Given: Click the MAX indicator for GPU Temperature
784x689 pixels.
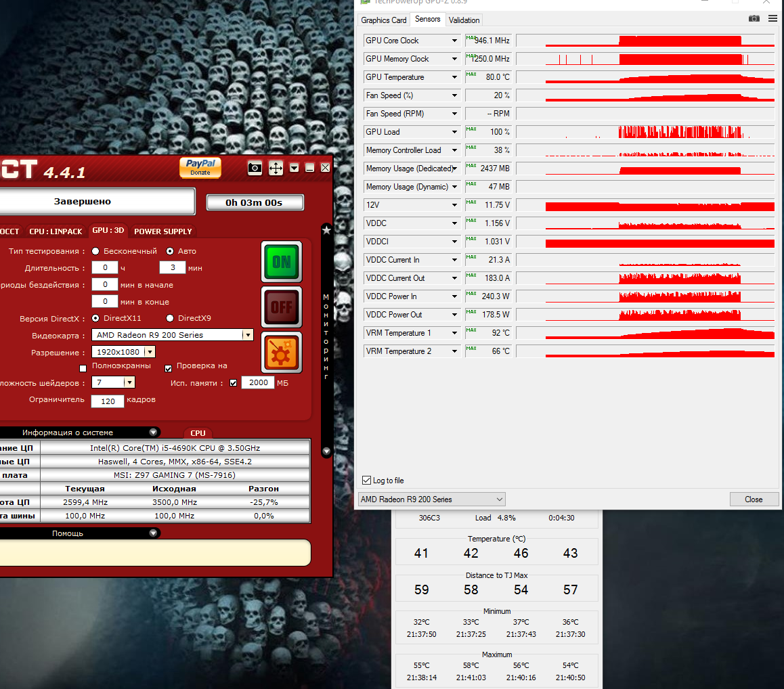Looking at the screenshot, I should [x=471, y=74].
